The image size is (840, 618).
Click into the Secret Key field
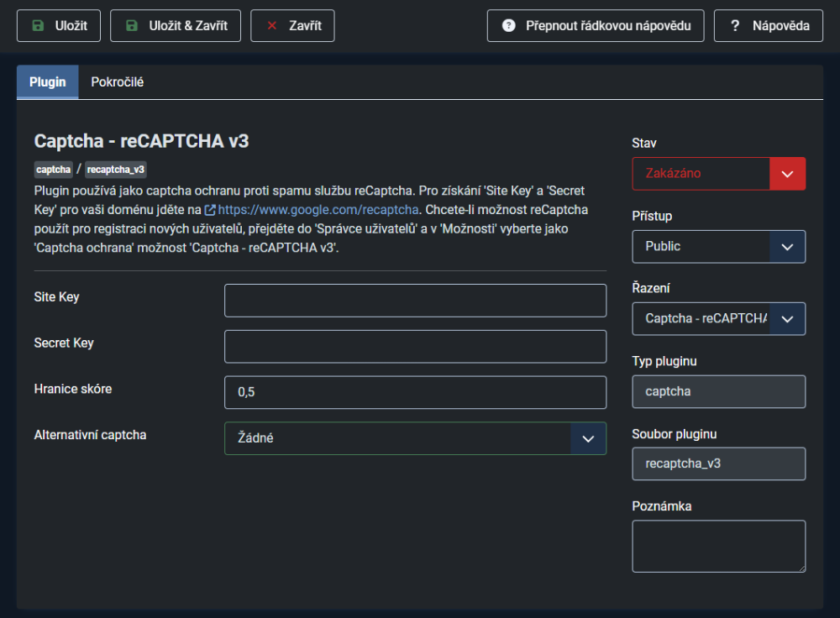coord(415,346)
